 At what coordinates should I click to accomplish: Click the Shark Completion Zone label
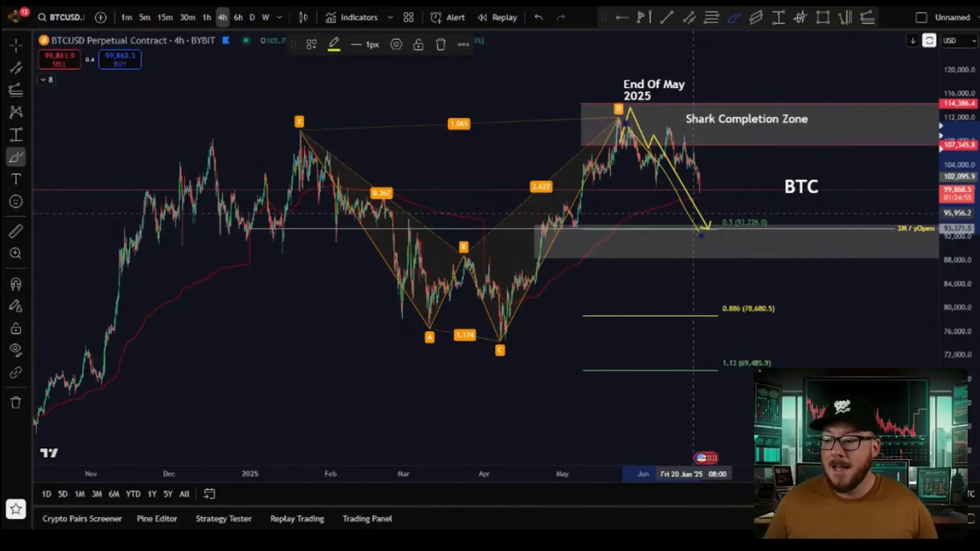tap(746, 119)
